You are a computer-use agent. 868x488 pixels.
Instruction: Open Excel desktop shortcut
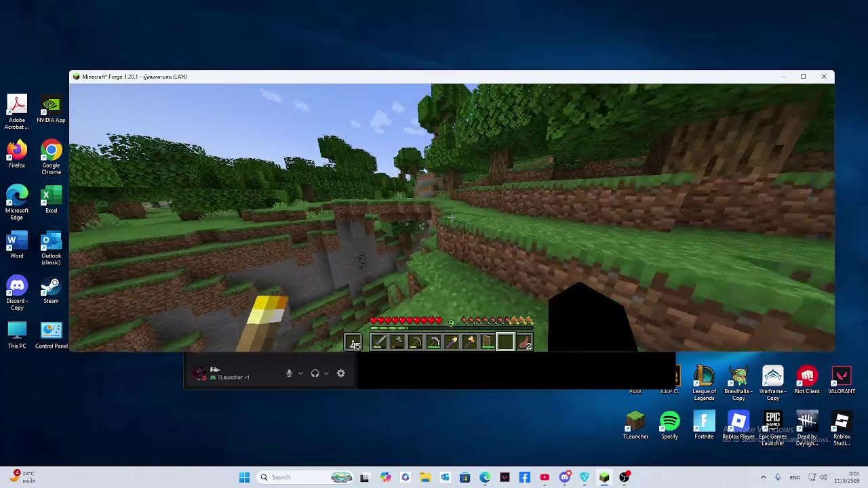coord(51,200)
